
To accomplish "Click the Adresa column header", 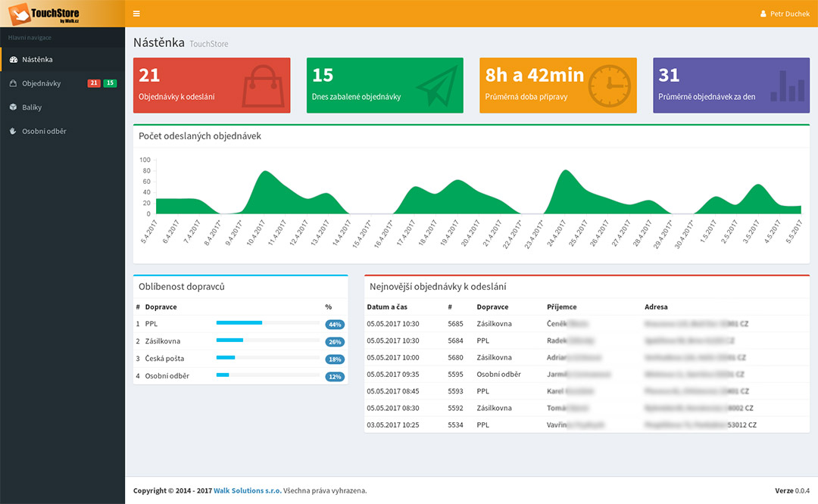I will (x=656, y=307).
